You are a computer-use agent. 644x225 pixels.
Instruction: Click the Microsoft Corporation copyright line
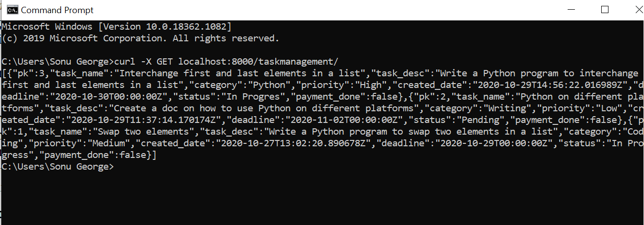click(141, 38)
